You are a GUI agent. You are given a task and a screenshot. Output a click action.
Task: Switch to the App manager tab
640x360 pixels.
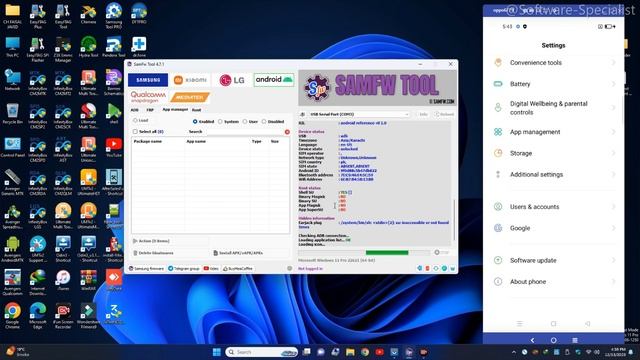[x=175, y=109]
